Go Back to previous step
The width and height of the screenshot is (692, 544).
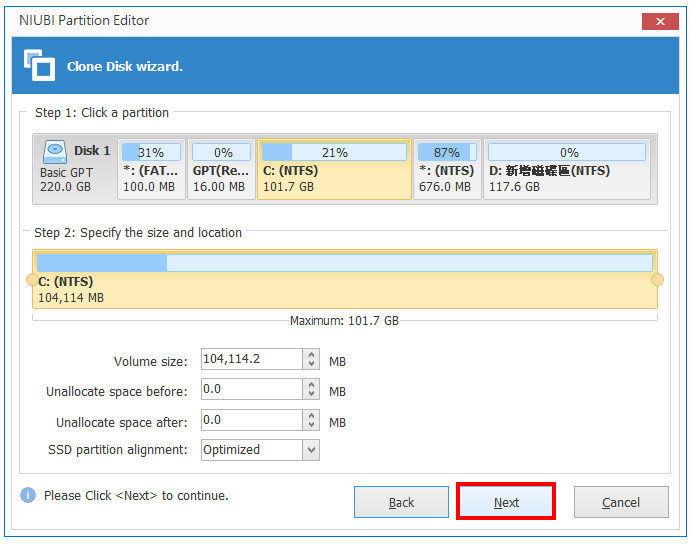(x=401, y=502)
